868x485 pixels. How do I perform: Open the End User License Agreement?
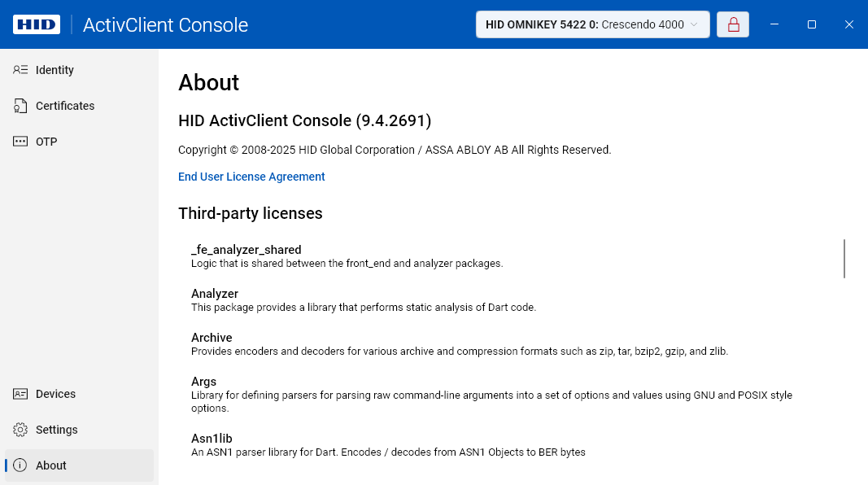tap(251, 177)
